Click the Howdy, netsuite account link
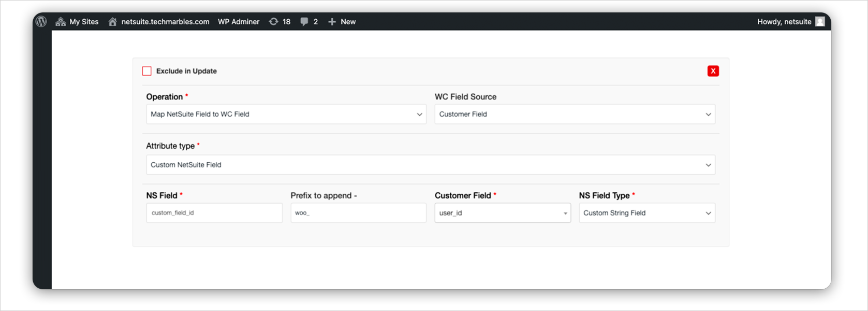868x311 pixels. 784,21
